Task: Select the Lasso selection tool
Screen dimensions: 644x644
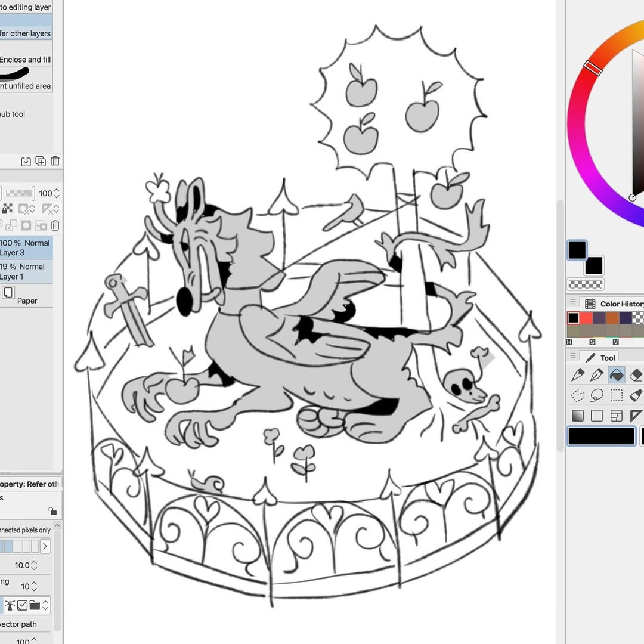Action: (x=597, y=395)
